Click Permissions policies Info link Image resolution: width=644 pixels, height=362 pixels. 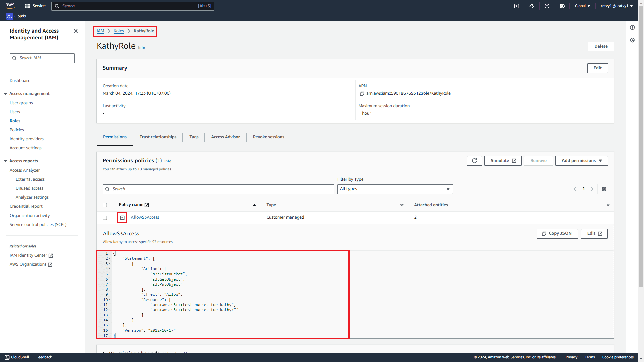pyautogui.click(x=168, y=161)
